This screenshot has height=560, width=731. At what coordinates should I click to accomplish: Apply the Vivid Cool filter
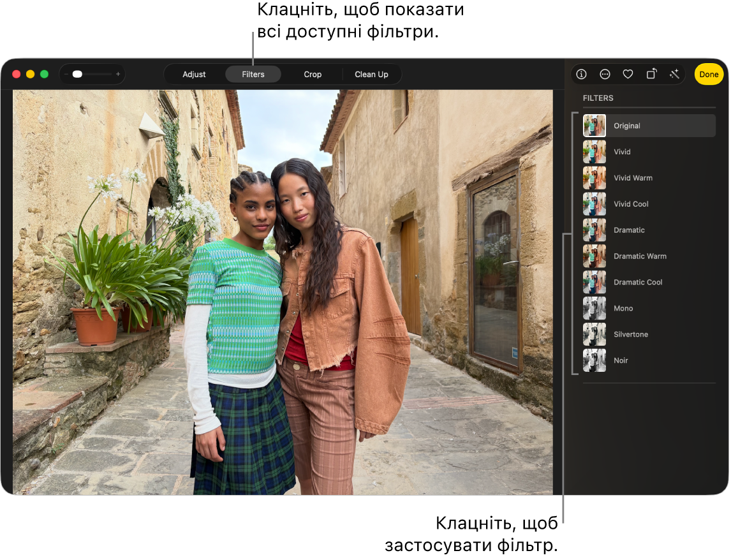(649, 204)
